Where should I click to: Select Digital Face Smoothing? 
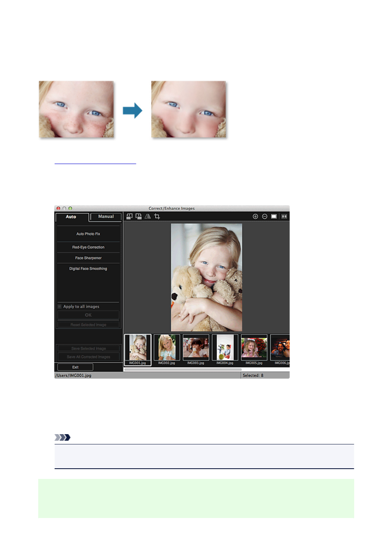[88, 268]
